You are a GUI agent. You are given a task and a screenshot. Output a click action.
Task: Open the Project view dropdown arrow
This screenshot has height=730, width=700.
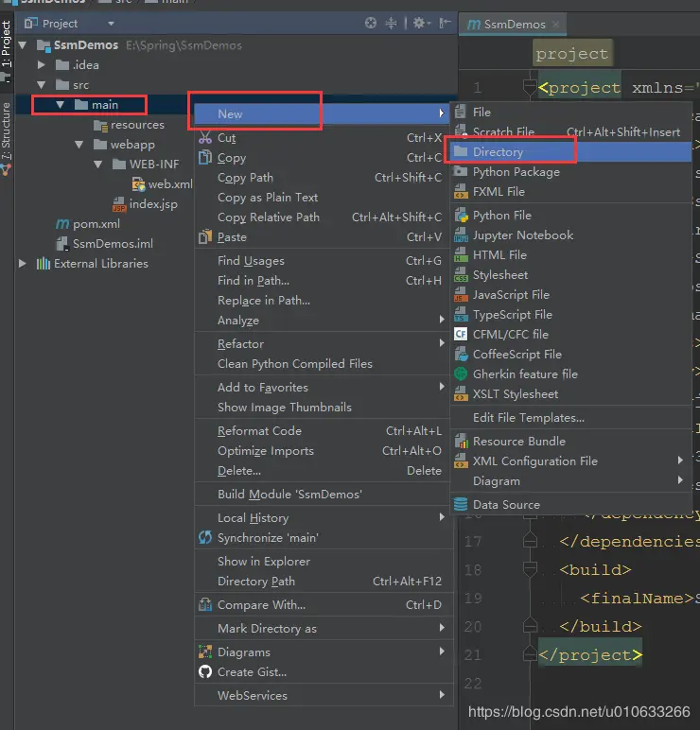coord(111,24)
